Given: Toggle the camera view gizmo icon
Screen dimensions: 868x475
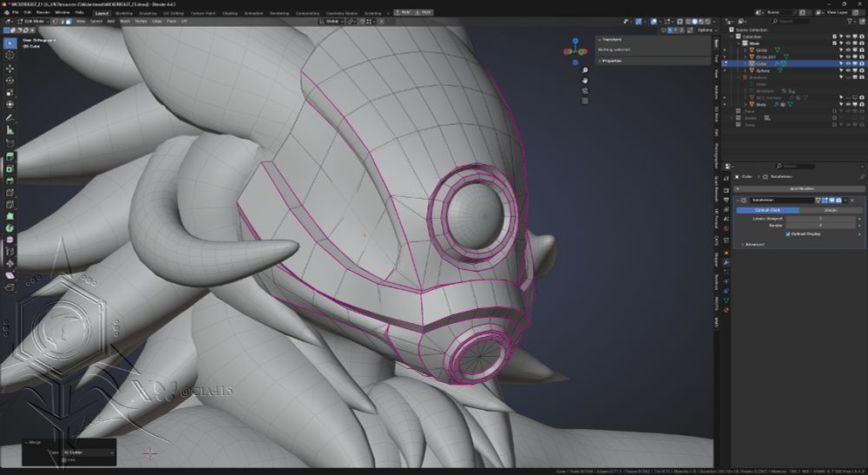Looking at the screenshot, I should [x=585, y=90].
